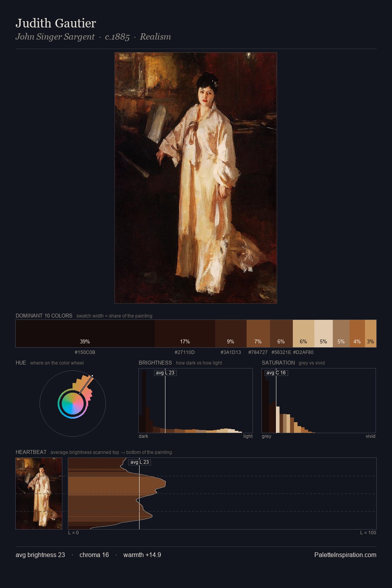Click the hex code #D2AF80
The height and width of the screenshot is (588, 392).
coord(303,352)
